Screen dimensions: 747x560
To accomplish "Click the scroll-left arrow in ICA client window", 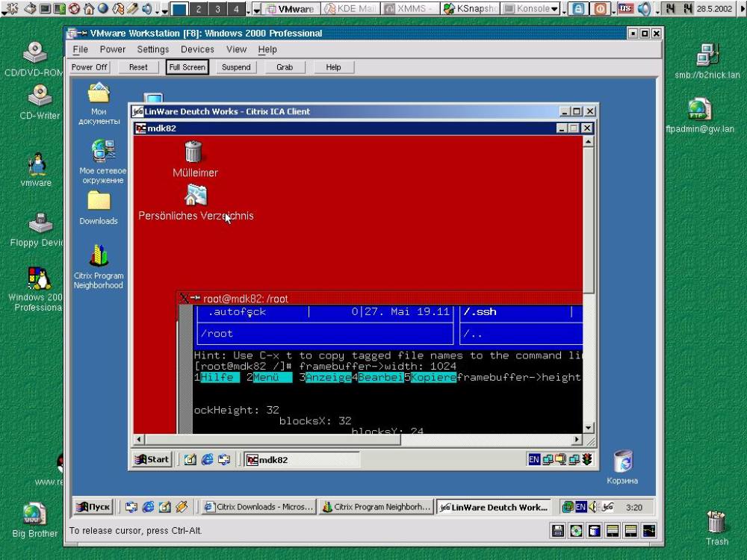I will coord(139,439).
